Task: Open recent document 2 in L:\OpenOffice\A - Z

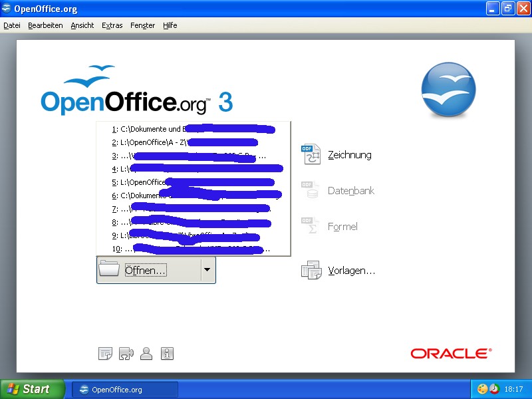Action: pyautogui.click(x=194, y=142)
